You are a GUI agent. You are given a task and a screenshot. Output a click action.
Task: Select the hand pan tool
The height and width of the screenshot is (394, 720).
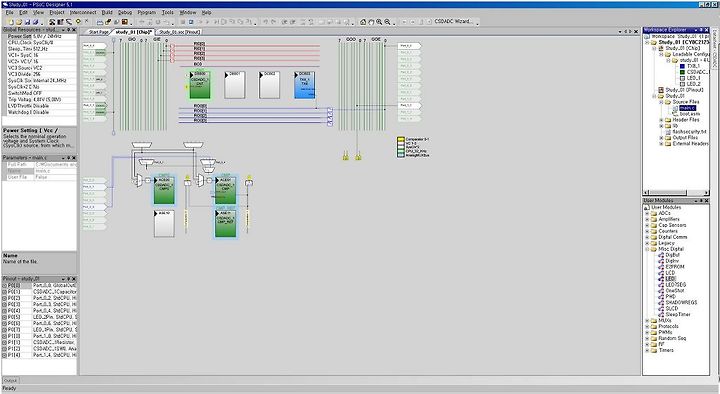(x=371, y=22)
